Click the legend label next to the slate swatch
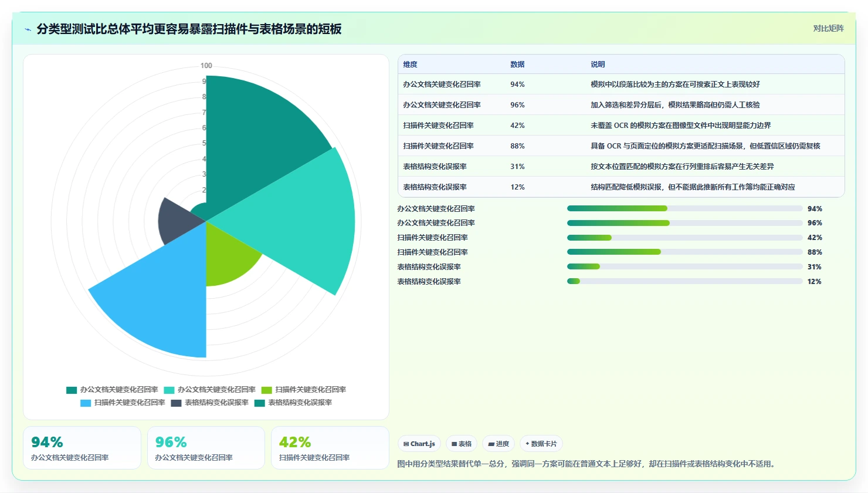 tap(216, 403)
